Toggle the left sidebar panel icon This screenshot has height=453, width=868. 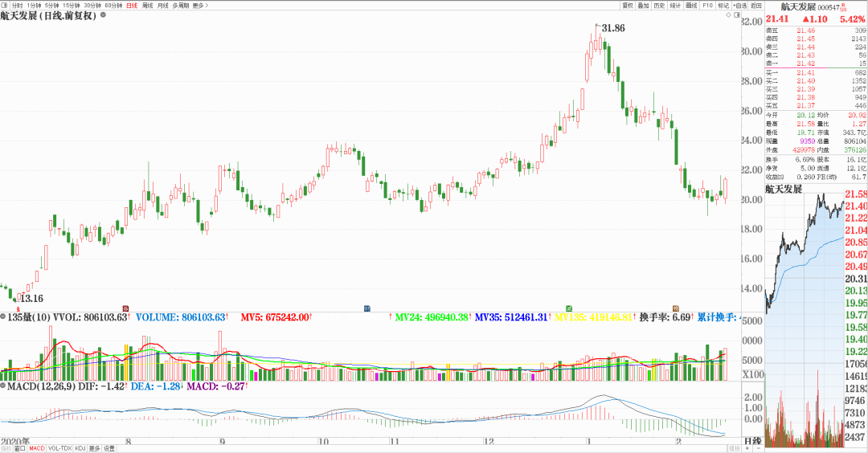point(5,6)
